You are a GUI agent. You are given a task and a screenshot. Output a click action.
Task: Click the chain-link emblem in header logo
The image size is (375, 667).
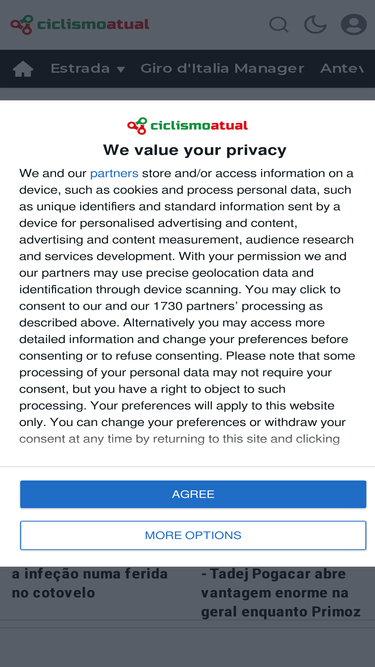[x=22, y=25]
